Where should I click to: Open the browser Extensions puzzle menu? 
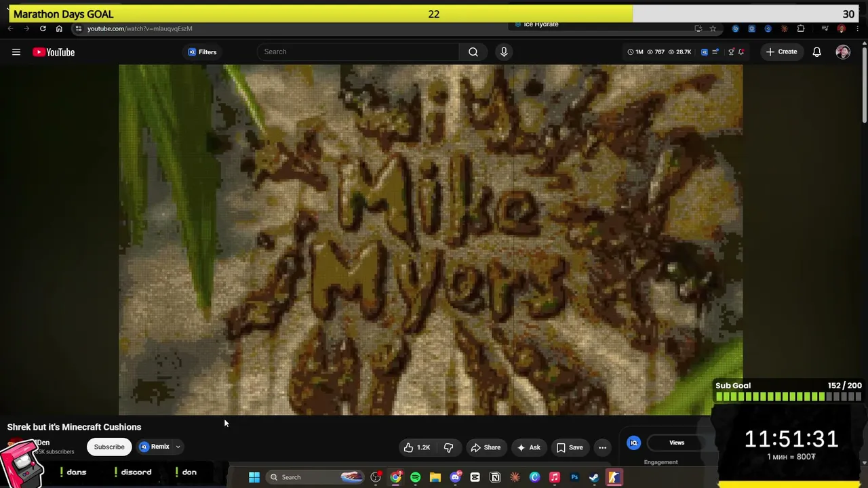(801, 28)
